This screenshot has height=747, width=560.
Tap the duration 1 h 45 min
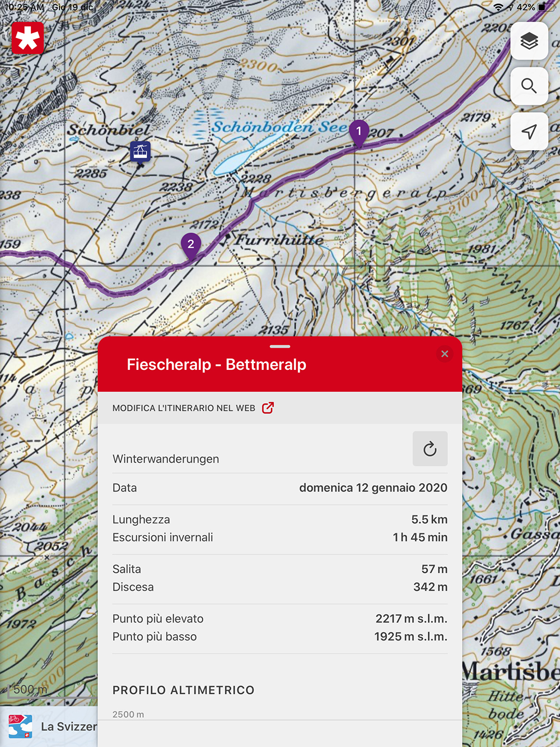[420, 537]
